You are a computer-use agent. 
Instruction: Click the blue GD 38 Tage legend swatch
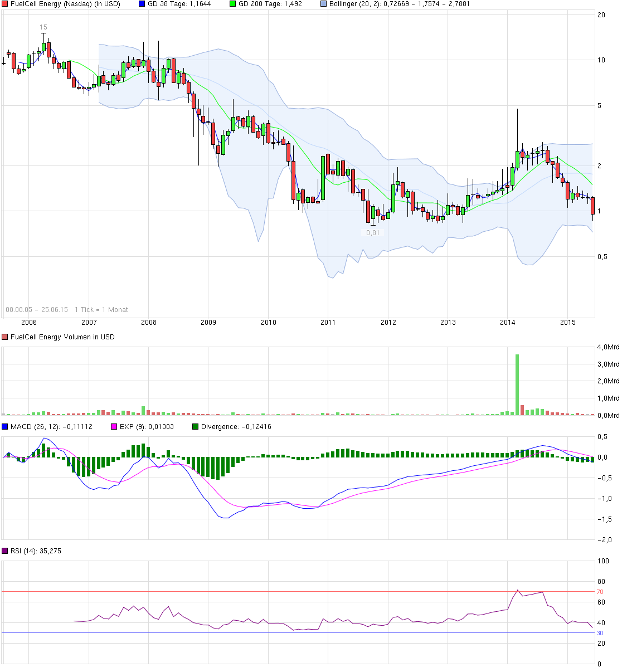(142, 4)
